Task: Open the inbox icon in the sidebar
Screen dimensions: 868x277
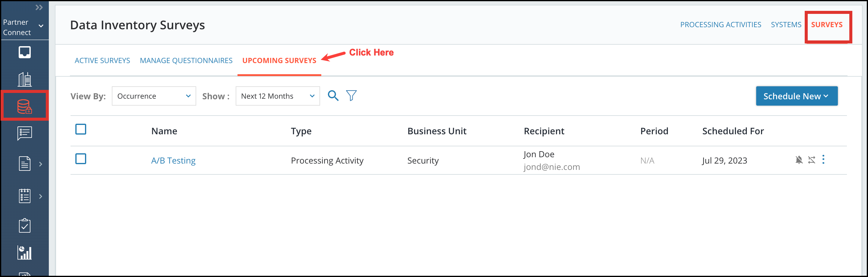Action: coord(25,52)
